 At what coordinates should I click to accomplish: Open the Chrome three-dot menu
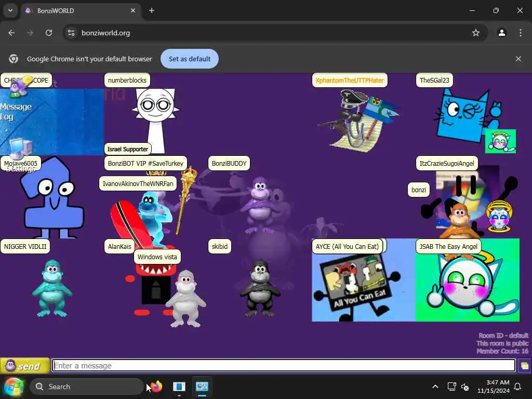(x=521, y=33)
